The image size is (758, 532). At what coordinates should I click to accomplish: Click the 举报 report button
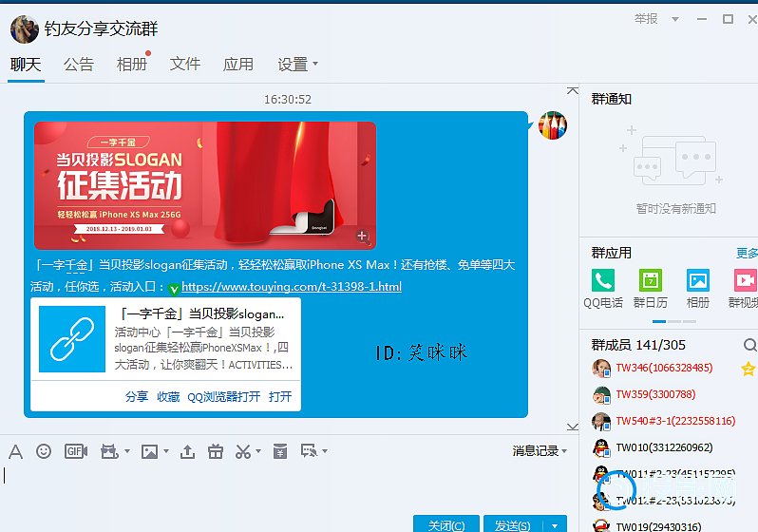[646, 19]
